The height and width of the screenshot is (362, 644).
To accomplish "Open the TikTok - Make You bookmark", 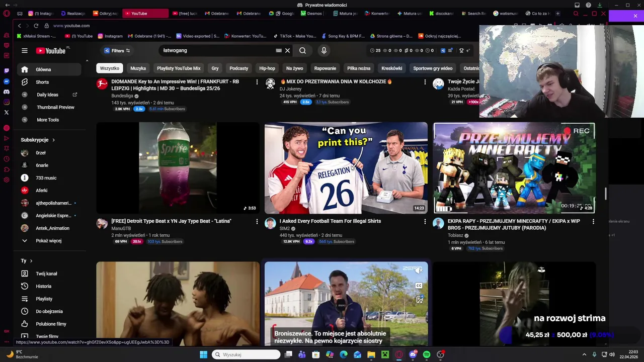I will click(294, 36).
